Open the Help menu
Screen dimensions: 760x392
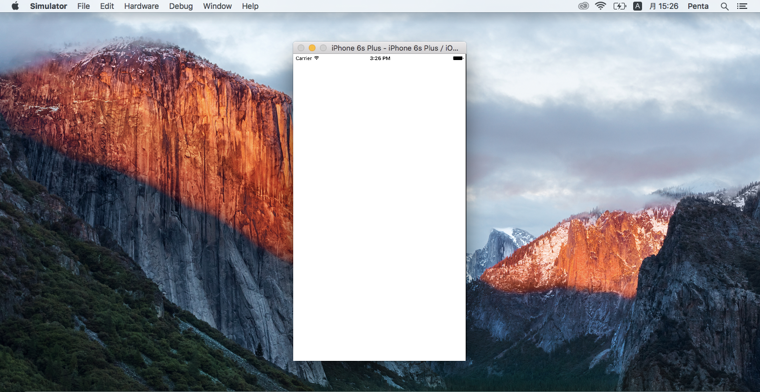click(x=250, y=6)
